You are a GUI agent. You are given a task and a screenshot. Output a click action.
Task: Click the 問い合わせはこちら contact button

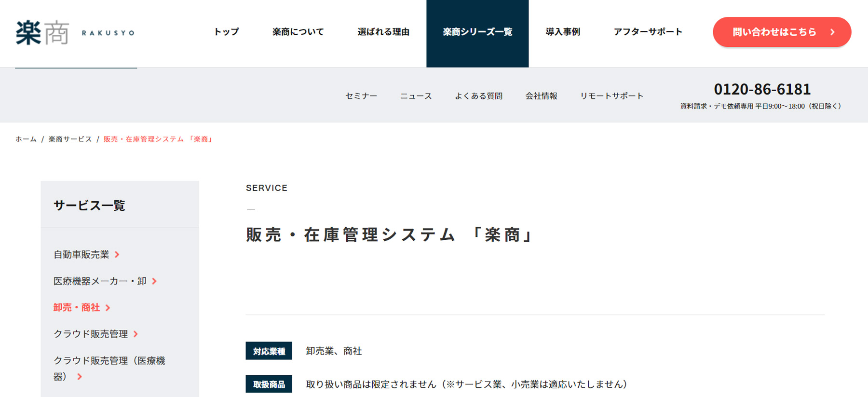782,32
